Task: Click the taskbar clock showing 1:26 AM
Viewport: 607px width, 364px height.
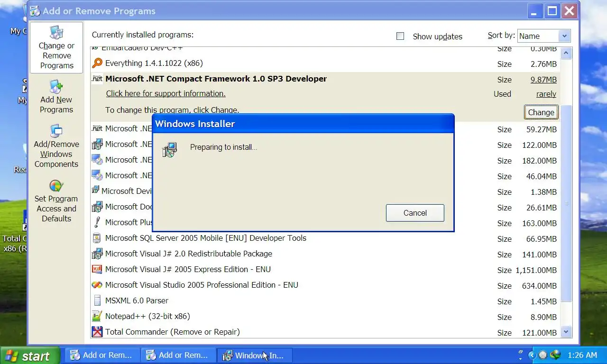Action: click(582, 355)
